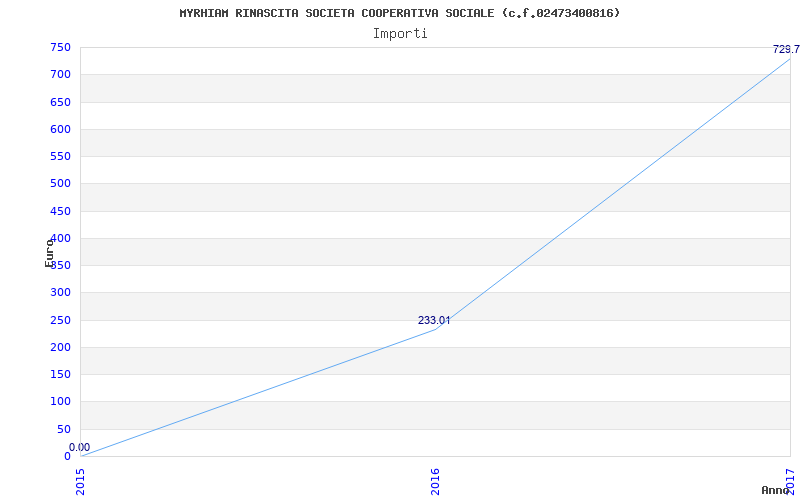Click the 450 y-axis tick label
The height and width of the screenshot is (500, 800).
[60, 211]
